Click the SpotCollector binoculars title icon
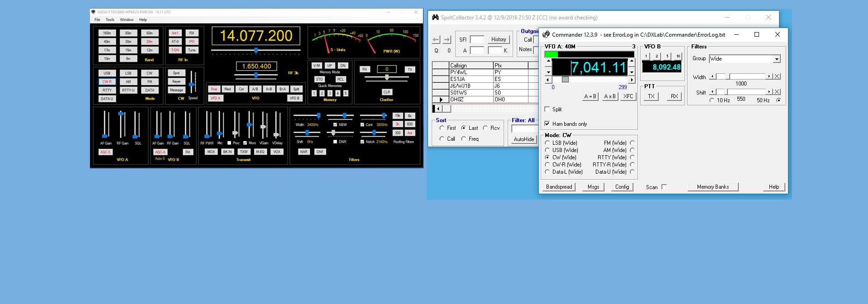The image size is (868, 304). pyautogui.click(x=435, y=17)
